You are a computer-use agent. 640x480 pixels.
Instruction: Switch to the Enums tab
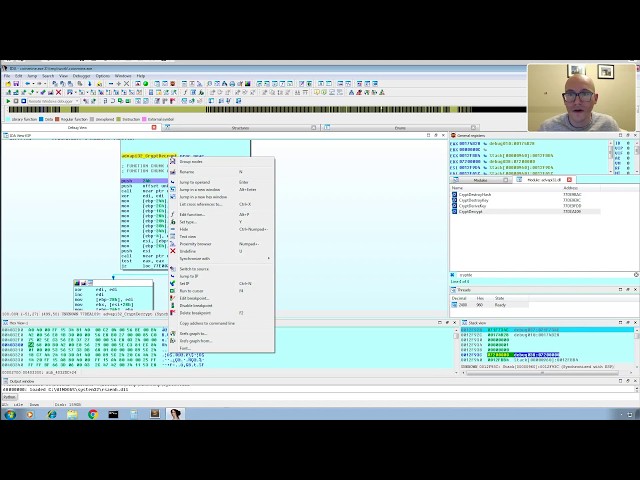[400, 128]
